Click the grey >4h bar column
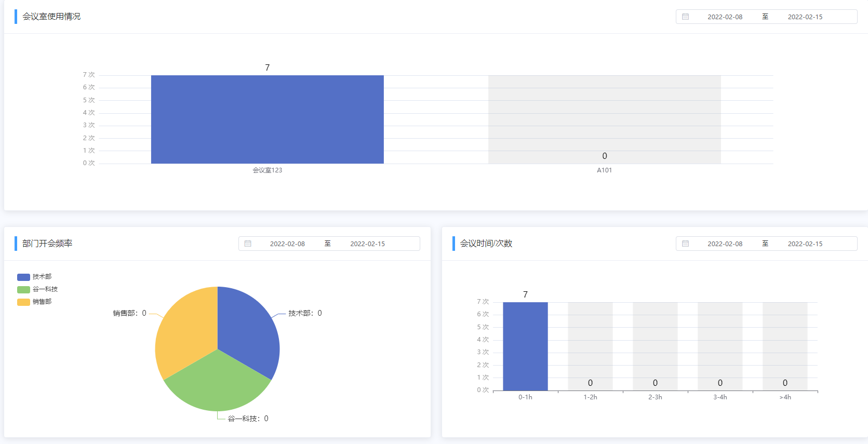 (785, 346)
